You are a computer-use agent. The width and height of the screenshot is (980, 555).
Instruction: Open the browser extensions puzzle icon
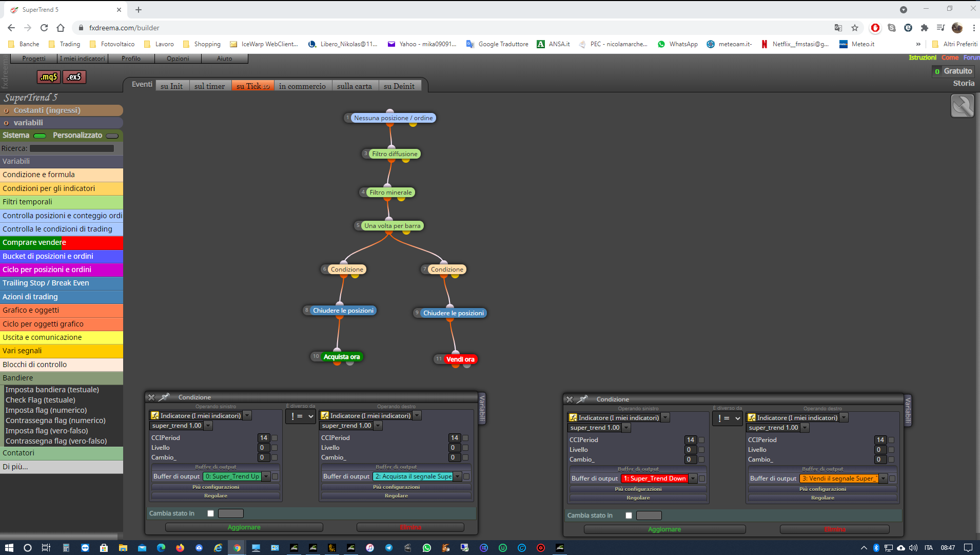[x=925, y=28]
